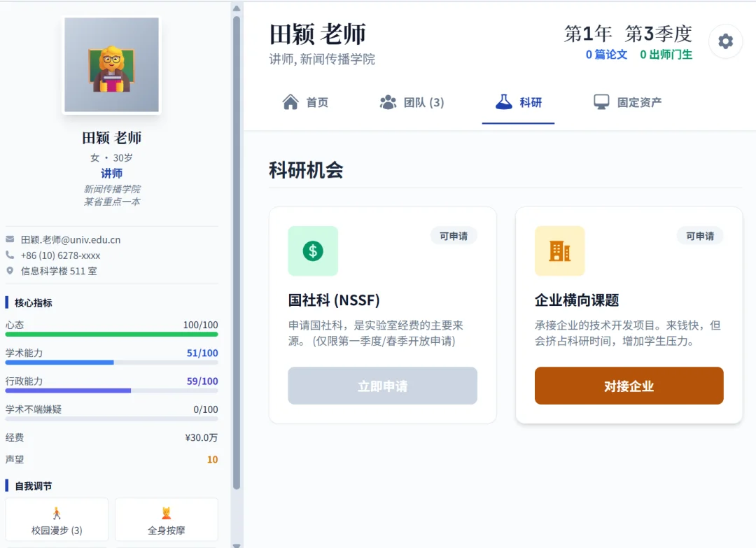The image size is (756, 548).
Task: Switch to the 科研 tab
Action: click(518, 101)
